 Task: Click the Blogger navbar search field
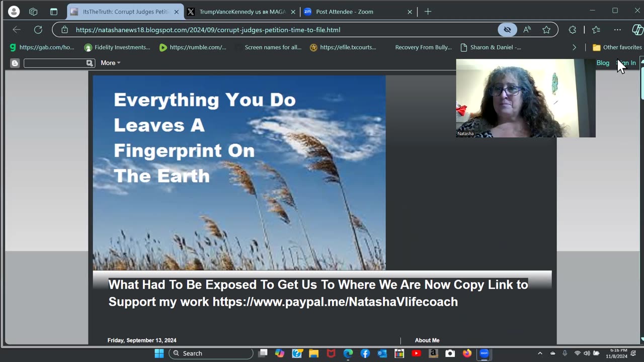click(54, 63)
